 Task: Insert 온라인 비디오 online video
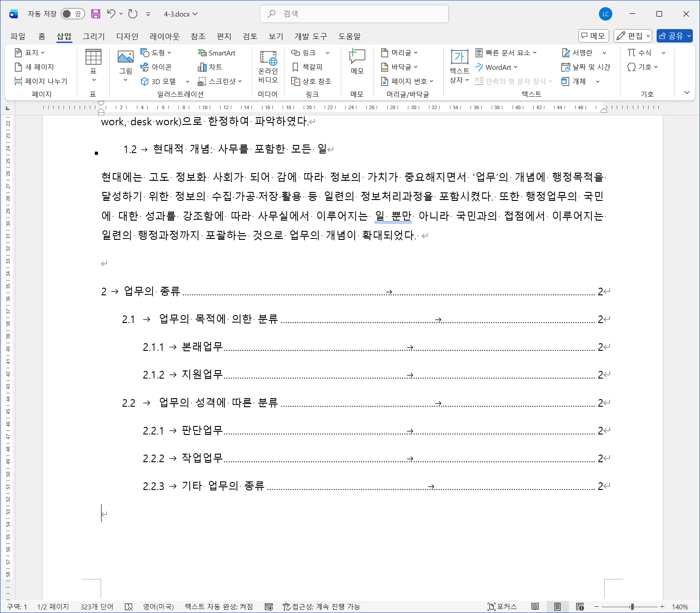268,67
